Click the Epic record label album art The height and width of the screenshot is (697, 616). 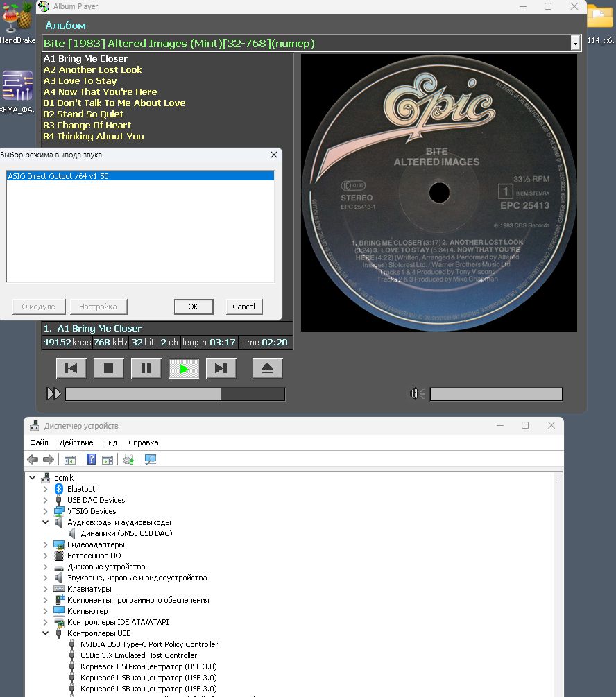(439, 193)
